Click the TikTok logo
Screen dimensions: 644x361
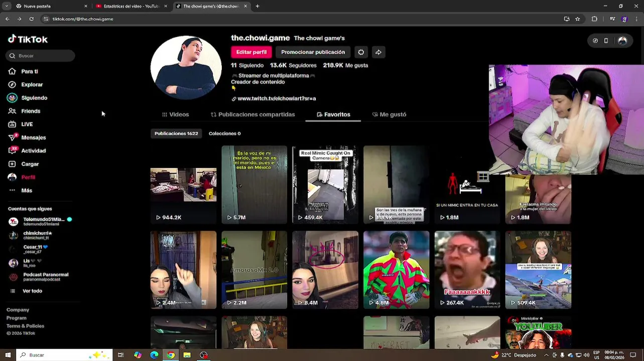point(28,39)
